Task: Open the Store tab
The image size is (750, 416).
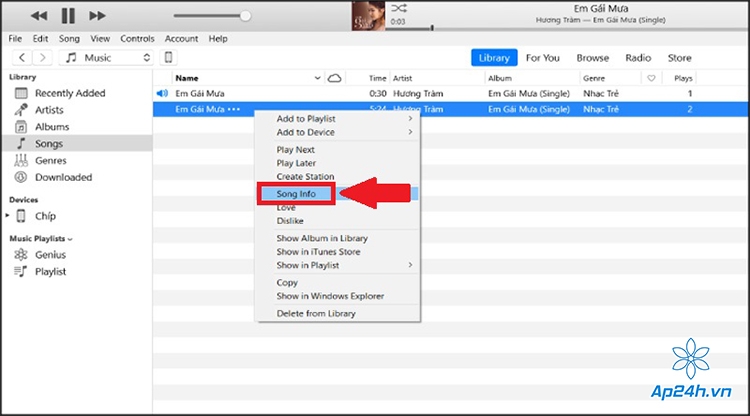Action: [x=679, y=58]
